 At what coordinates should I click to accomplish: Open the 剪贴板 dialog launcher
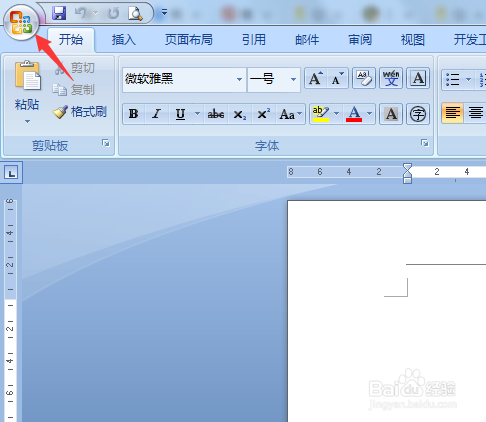[106, 143]
